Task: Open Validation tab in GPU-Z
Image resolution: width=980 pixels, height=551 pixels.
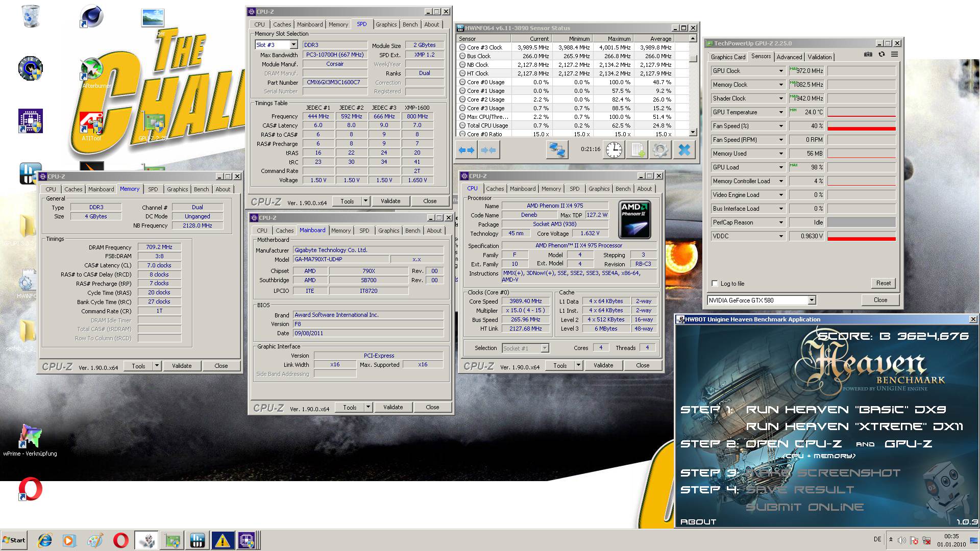Action: 820,57
